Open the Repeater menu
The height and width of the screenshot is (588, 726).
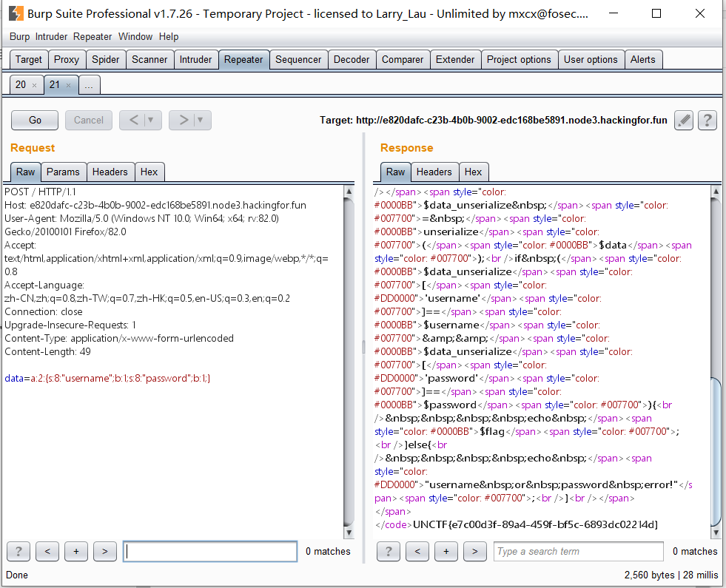tap(93, 36)
